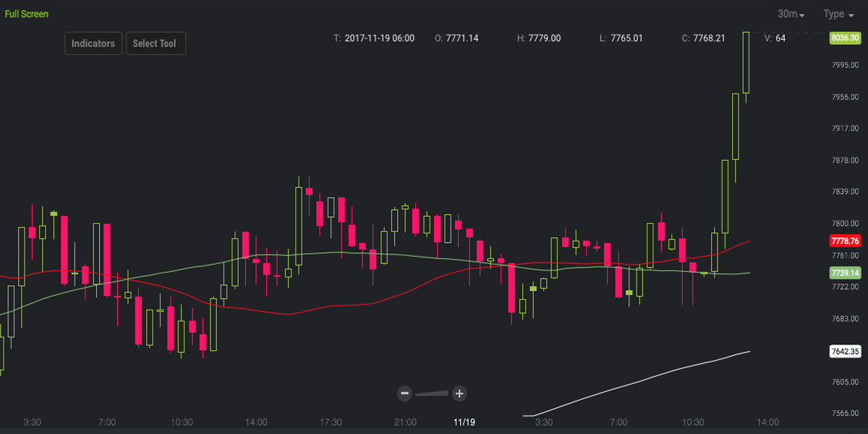Click the timestamp 2017-11-19 06:00

(379, 38)
